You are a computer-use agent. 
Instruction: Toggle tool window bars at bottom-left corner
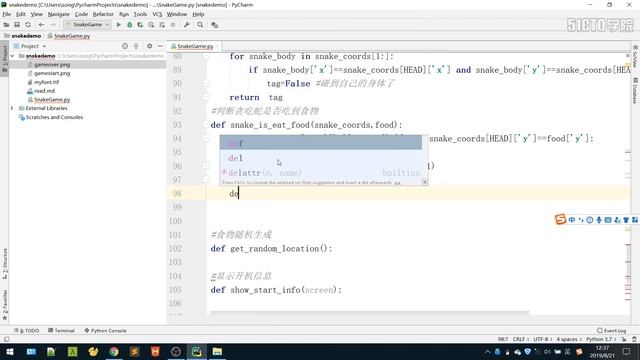(x=6, y=339)
